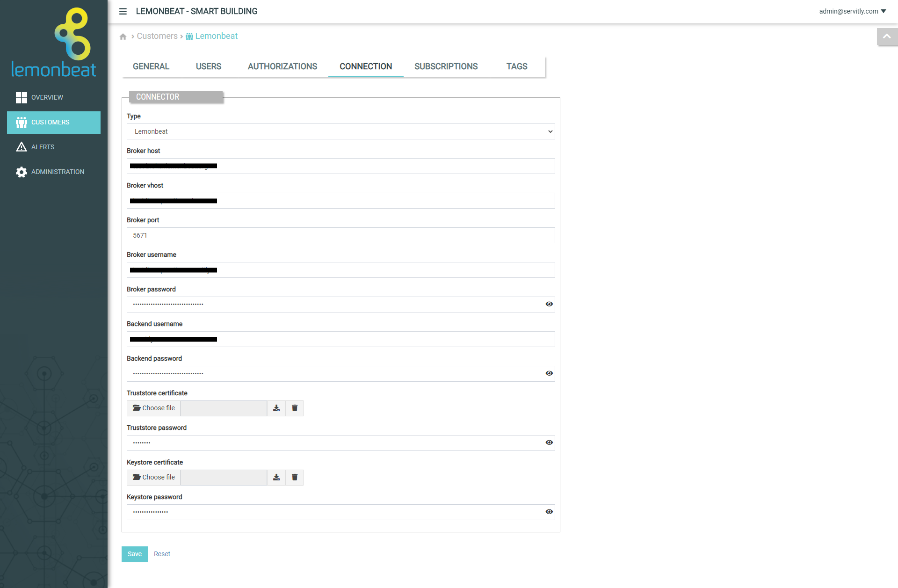
Task: Reveal the Keystore password
Action: (549, 512)
